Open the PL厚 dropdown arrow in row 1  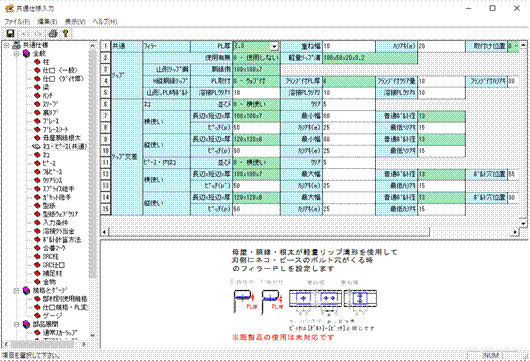pyautogui.click(x=274, y=46)
